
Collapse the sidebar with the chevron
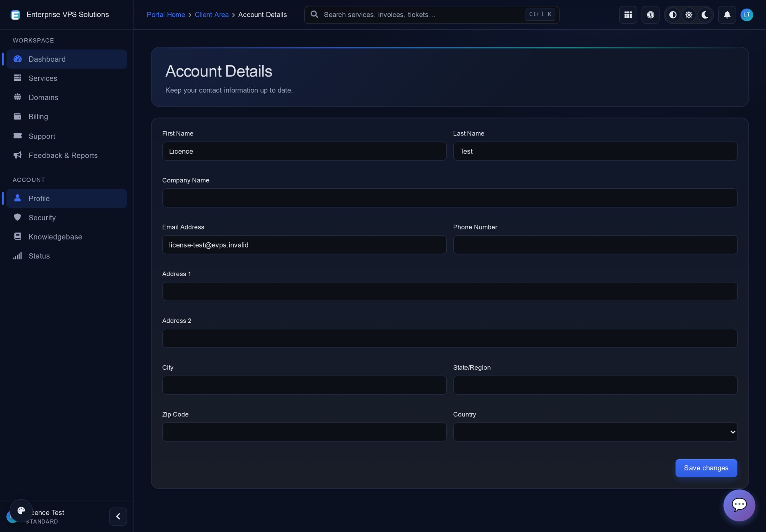[x=118, y=516]
